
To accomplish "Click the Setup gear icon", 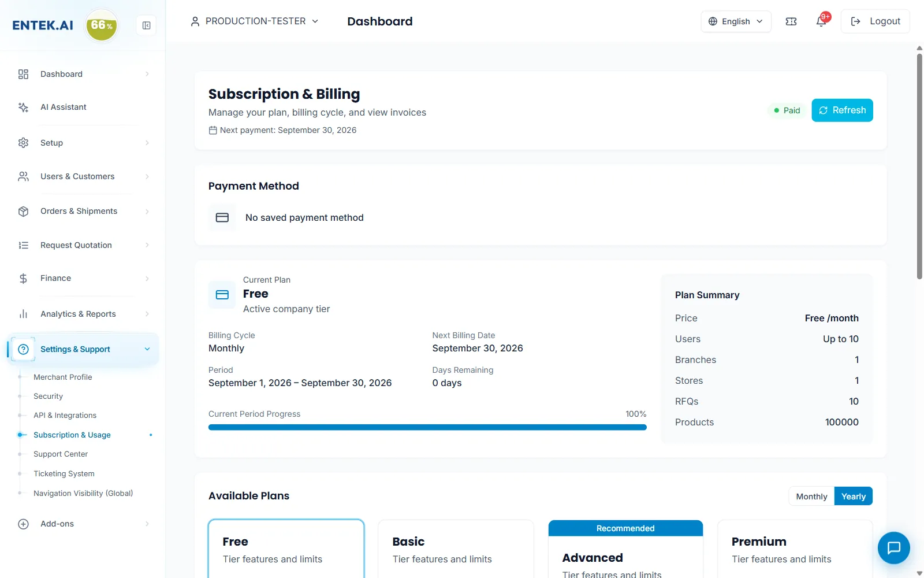I will pos(23,143).
